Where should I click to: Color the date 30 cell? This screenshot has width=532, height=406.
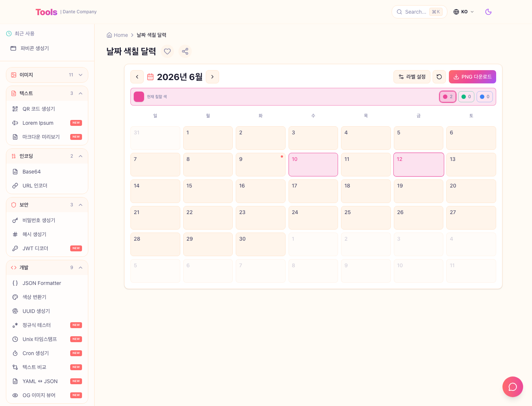click(260, 244)
